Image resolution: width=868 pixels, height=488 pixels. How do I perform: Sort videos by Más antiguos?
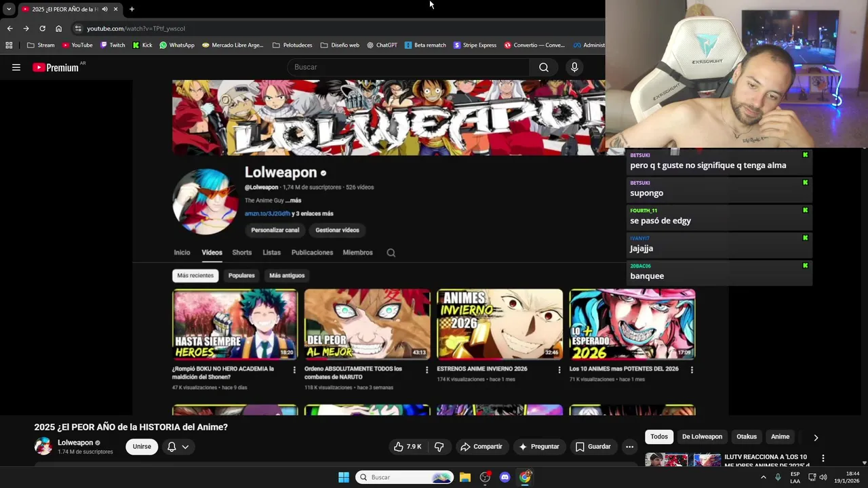pyautogui.click(x=287, y=275)
